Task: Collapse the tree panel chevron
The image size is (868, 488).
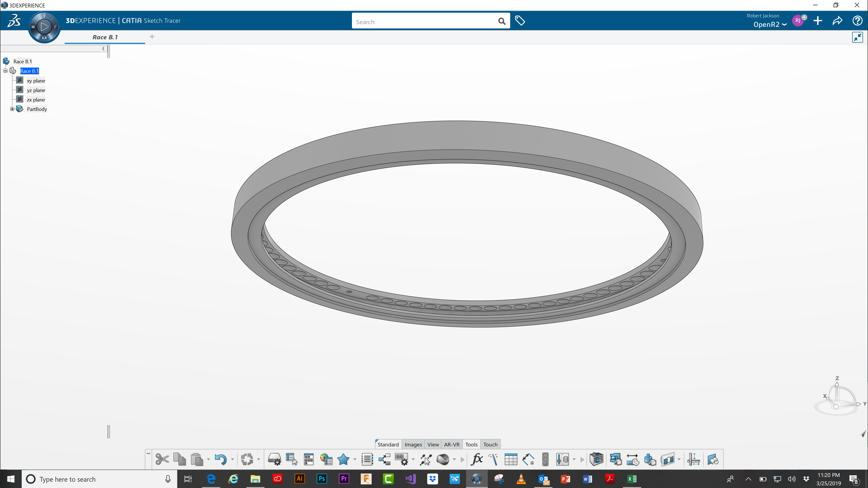Action: [x=104, y=49]
